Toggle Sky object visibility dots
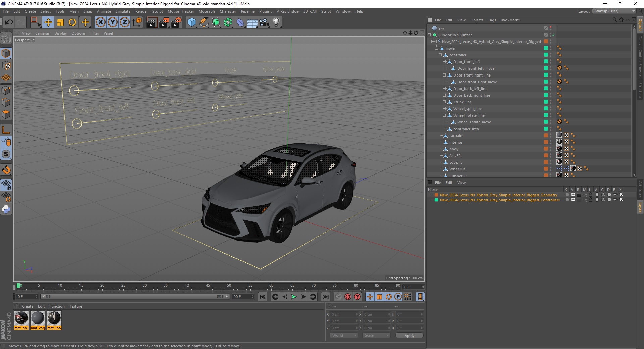This screenshot has width=644, height=349. pos(551,28)
